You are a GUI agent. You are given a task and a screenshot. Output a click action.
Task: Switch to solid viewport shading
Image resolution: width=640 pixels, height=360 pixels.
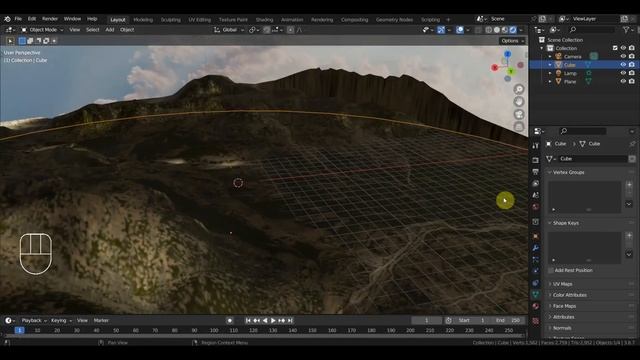(497, 30)
